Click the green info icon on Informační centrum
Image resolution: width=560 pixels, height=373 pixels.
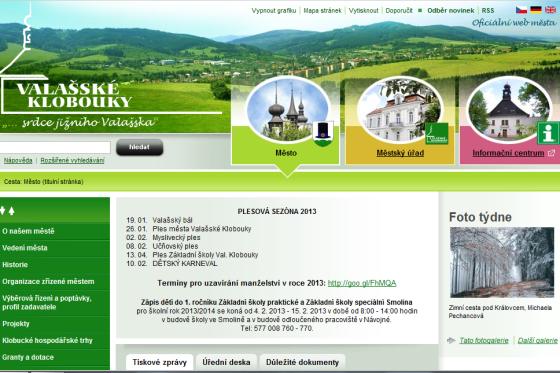pyautogui.click(x=548, y=133)
